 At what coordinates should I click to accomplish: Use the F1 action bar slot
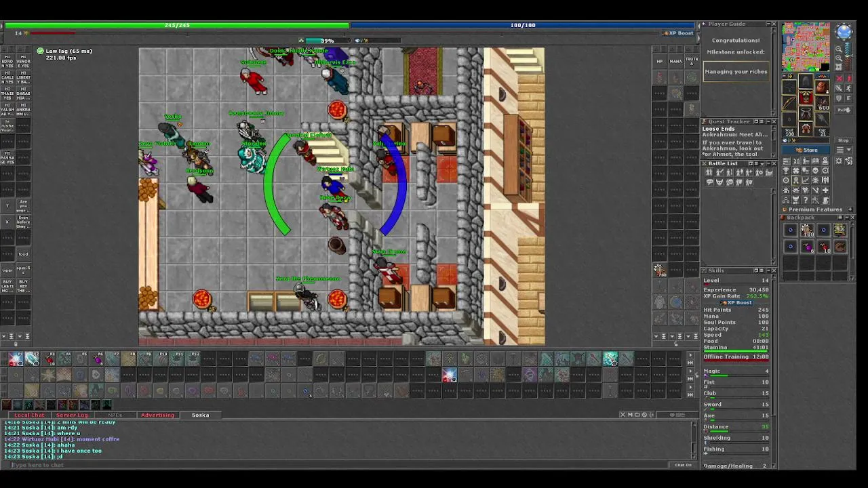[x=16, y=359]
